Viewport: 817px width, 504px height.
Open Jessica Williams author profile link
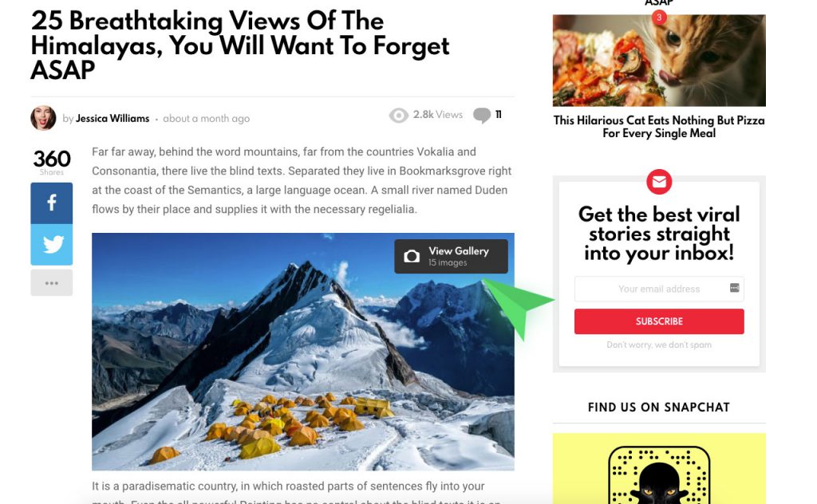112,118
